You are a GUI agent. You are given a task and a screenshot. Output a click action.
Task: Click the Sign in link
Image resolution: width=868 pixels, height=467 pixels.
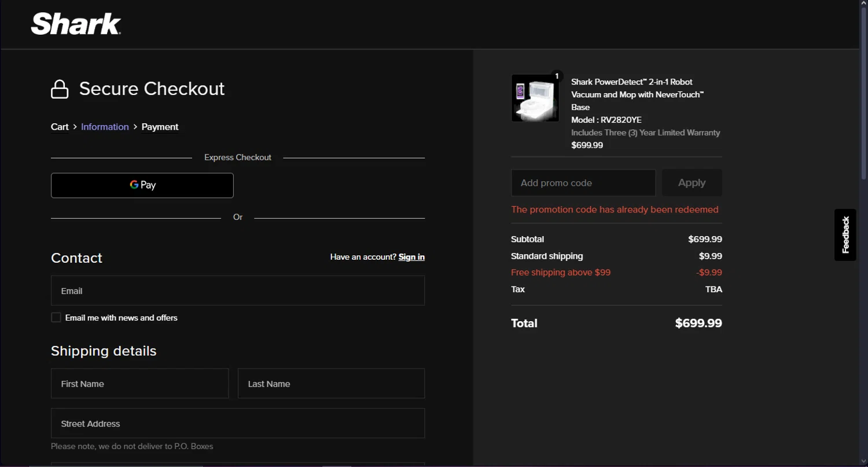coord(411,257)
